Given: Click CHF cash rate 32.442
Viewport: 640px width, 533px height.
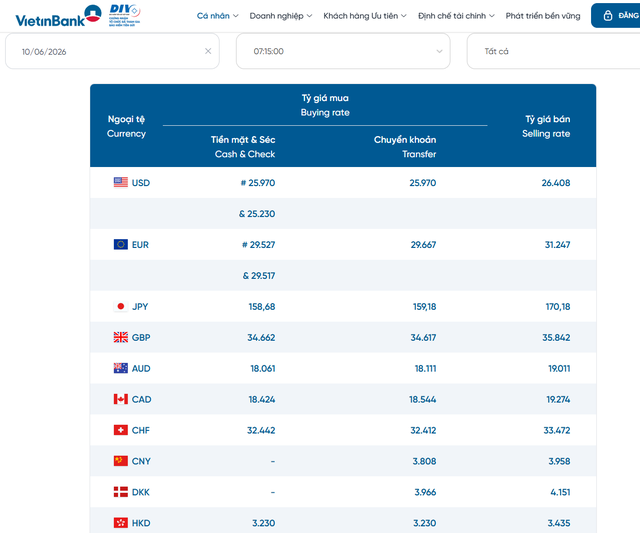Looking at the screenshot, I should pyautogui.click(x=261, y=431).
